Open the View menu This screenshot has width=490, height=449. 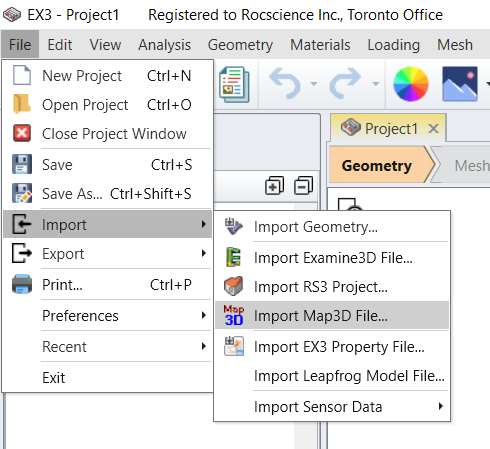105,45
